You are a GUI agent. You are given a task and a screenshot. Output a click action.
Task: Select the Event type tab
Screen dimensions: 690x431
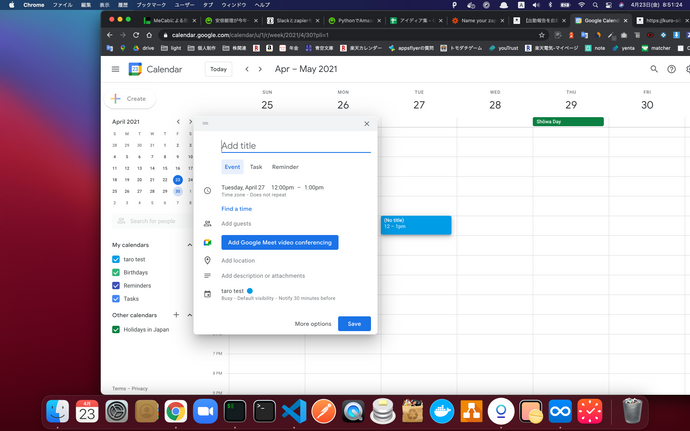[232, 167]
